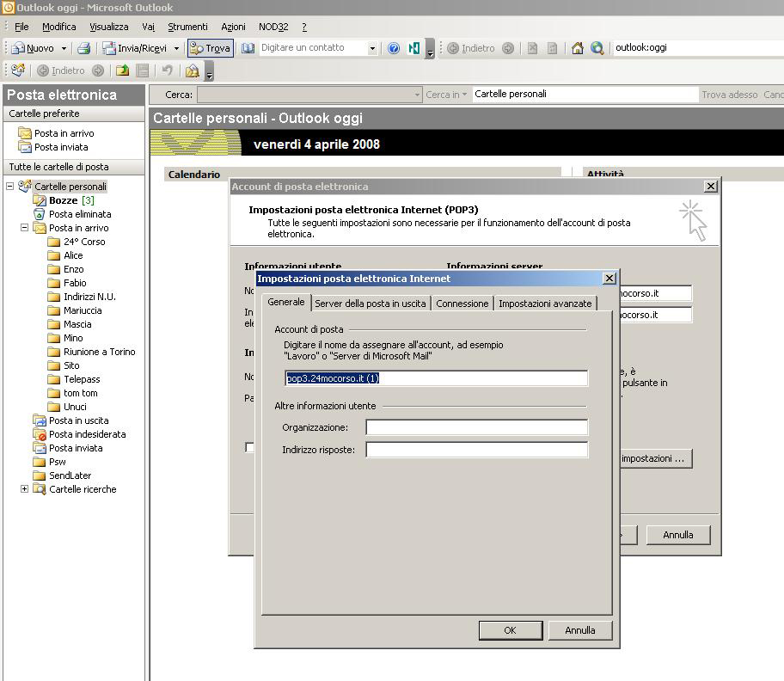Click the account name field 'pop3.24mocorso.it (1)'
The height and width of the screenshot is (681, 784).
click(437, 378)
